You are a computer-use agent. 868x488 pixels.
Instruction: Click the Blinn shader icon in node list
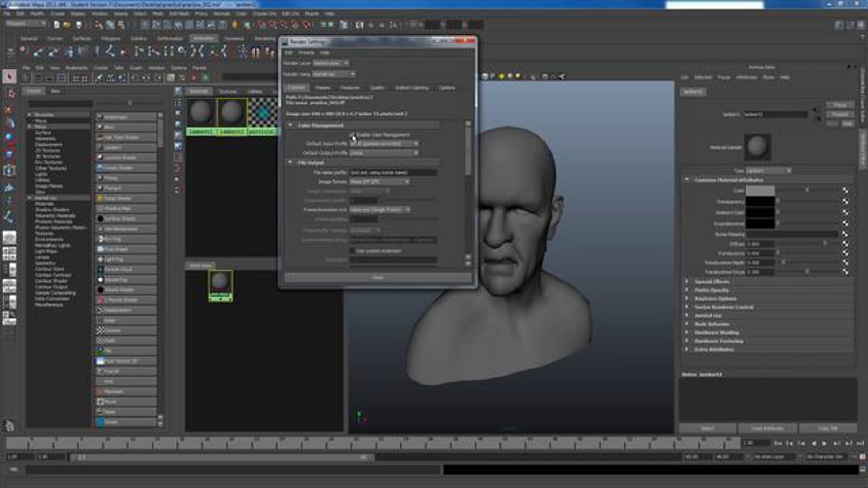pyautogui.click(x=101, y=127)
